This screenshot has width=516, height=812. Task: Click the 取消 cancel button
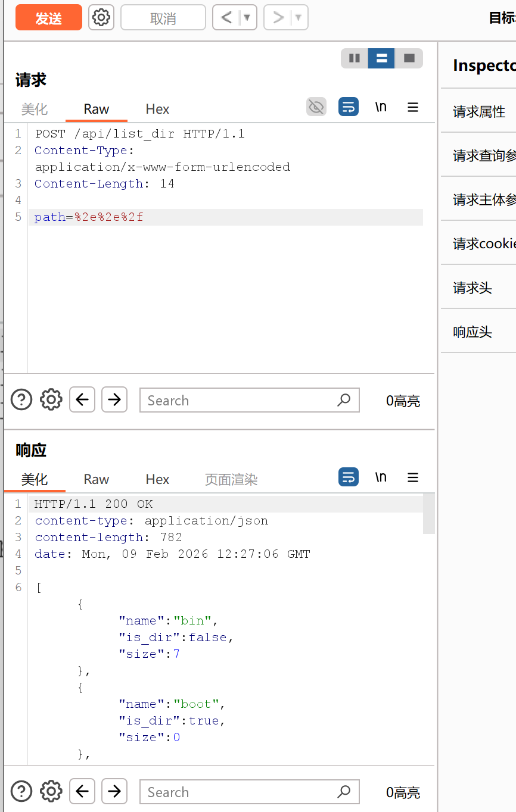click(x=163, y=18)
